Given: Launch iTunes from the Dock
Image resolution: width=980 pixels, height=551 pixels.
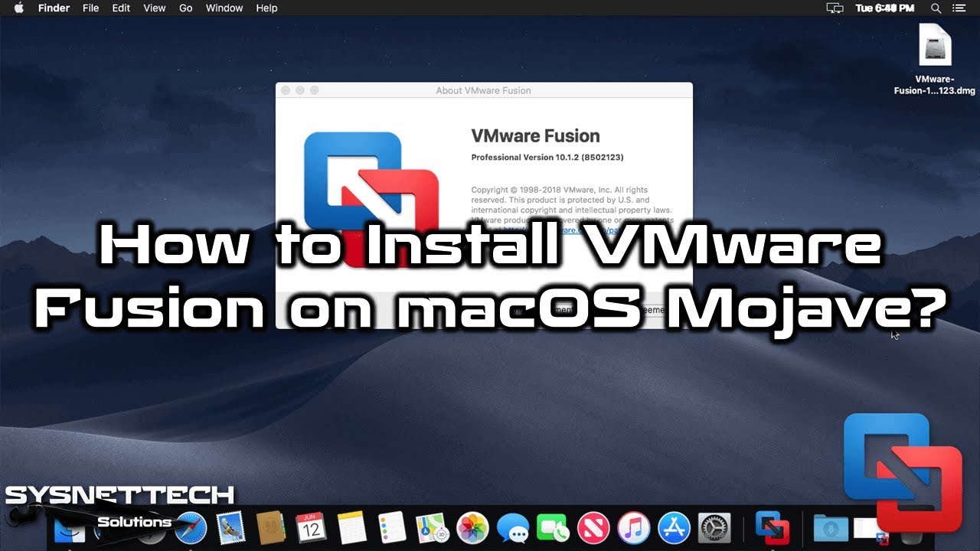Looking at the screenshot, I should coord(633,528).
